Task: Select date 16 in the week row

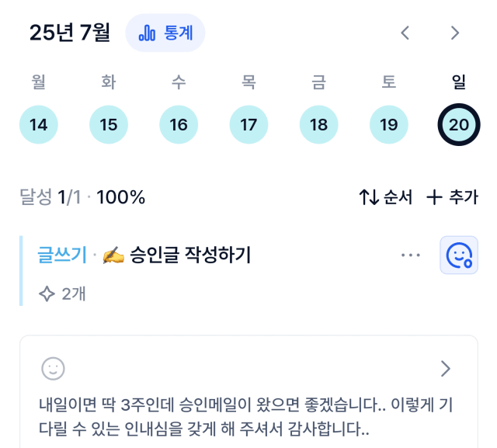Action: 179,124
